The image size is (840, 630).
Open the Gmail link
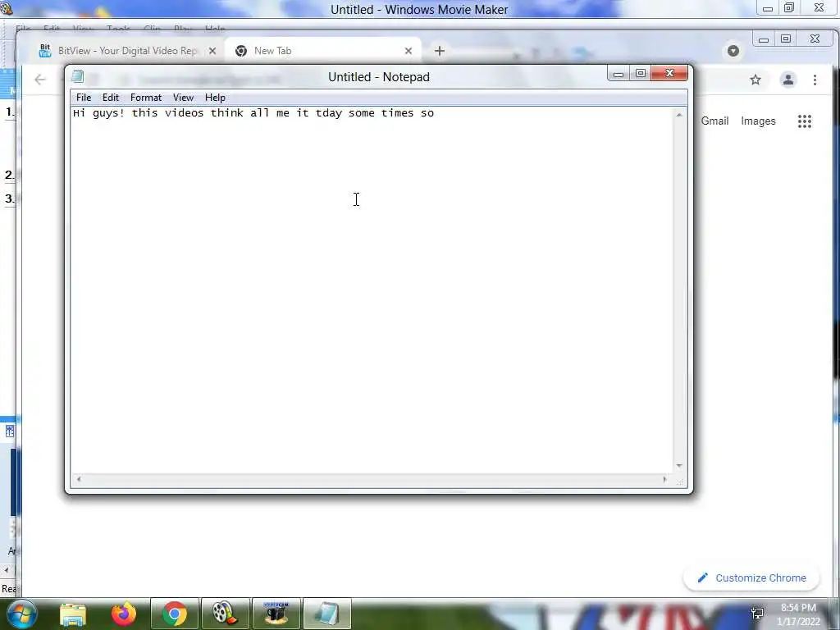(x=714, y=121)
